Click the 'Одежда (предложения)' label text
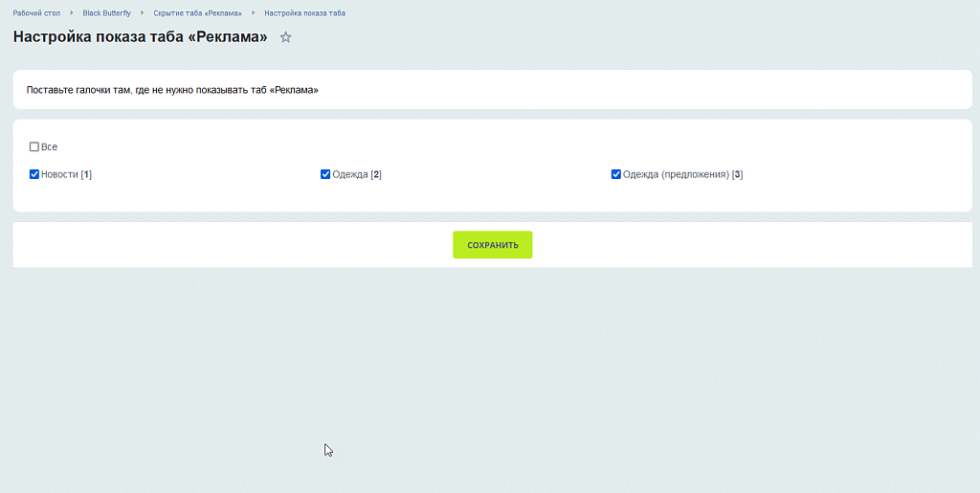Image resolution: width=980 pixels, height=493 pixels. point(676,174)
